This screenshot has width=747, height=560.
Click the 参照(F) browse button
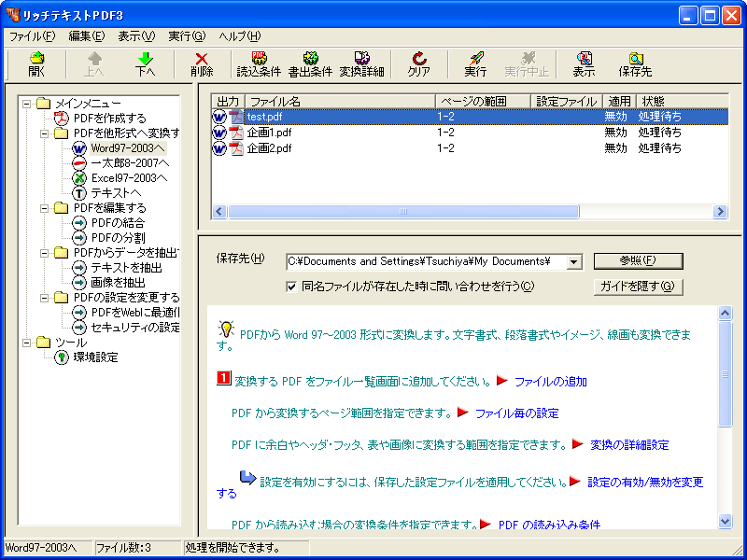pyautogui.click(x=639, y=261)
